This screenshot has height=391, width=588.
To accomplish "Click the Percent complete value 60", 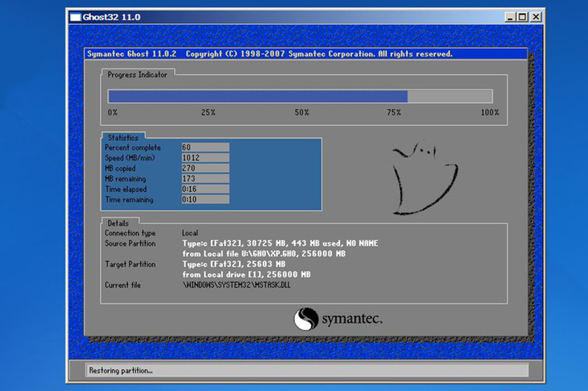I will point(205,148).
